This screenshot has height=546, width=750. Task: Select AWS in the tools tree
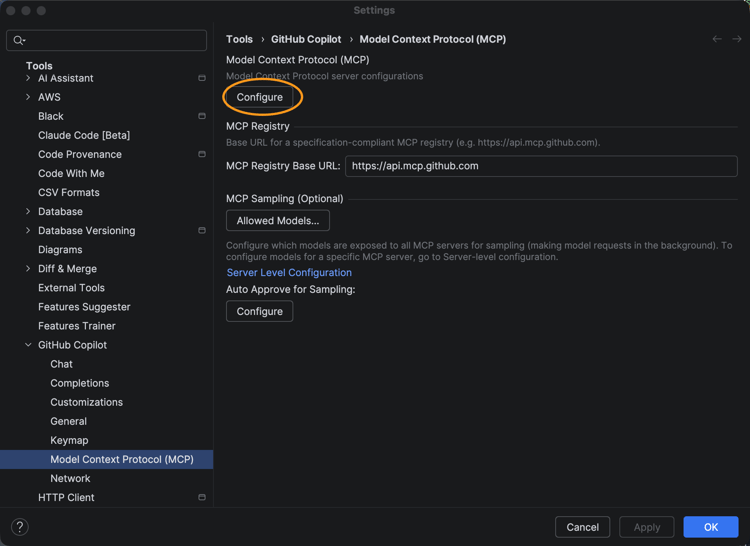tap(49, 97)
